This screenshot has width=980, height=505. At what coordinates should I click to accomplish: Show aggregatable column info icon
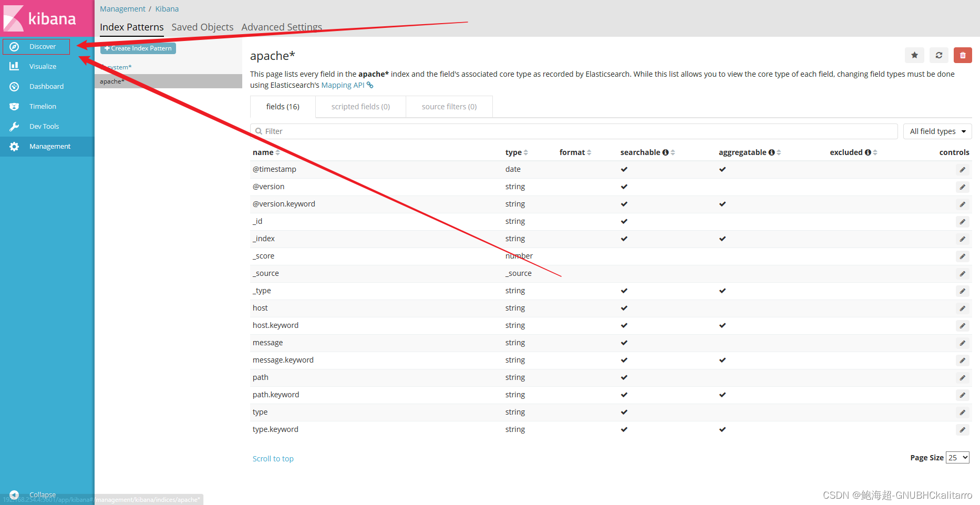(x=771, y=152)
